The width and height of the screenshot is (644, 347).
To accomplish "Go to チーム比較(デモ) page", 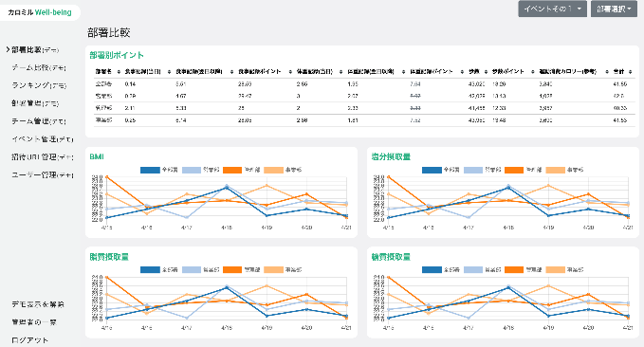I will coord(39,67).
